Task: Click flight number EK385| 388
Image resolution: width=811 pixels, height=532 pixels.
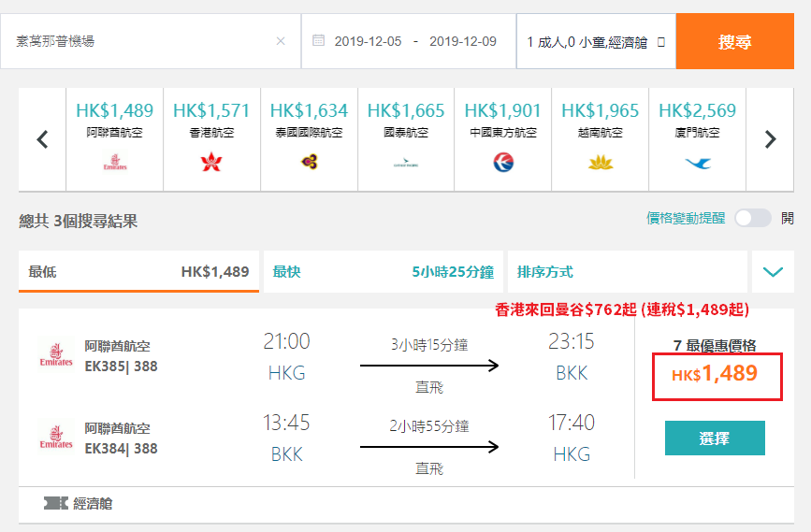Action: coord(121,367)
